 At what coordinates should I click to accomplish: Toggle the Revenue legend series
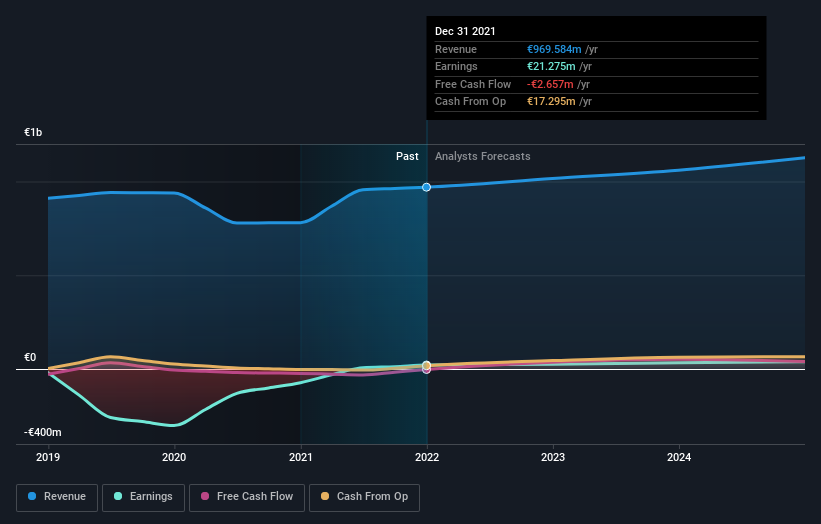tap(57, 497)
